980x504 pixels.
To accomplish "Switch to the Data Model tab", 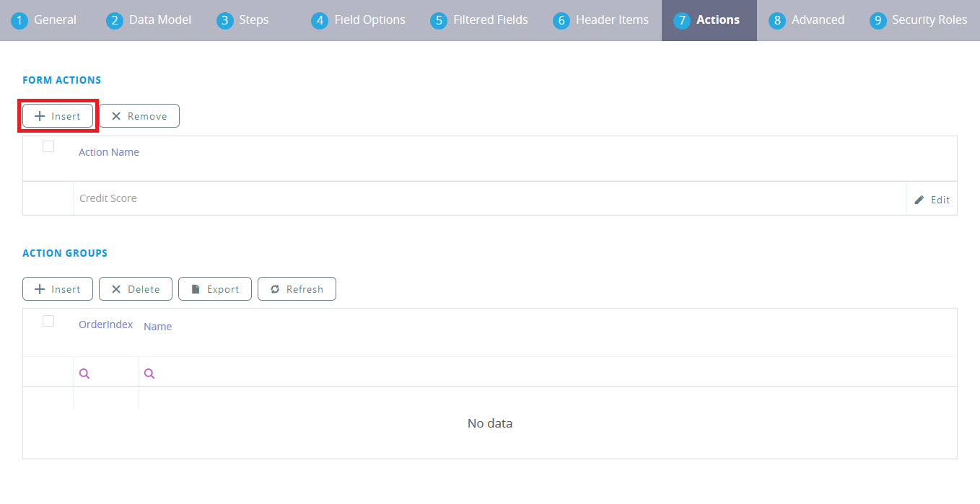I will pos(149,19).
